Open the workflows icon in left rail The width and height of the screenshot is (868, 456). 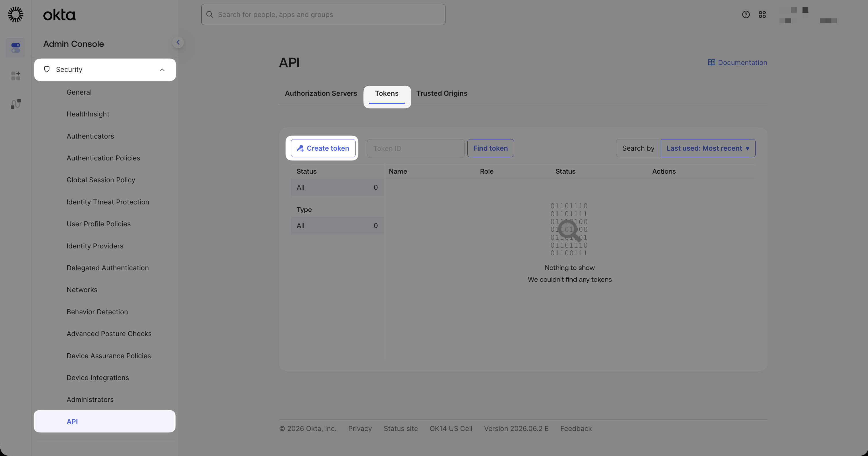pos(16,104)
